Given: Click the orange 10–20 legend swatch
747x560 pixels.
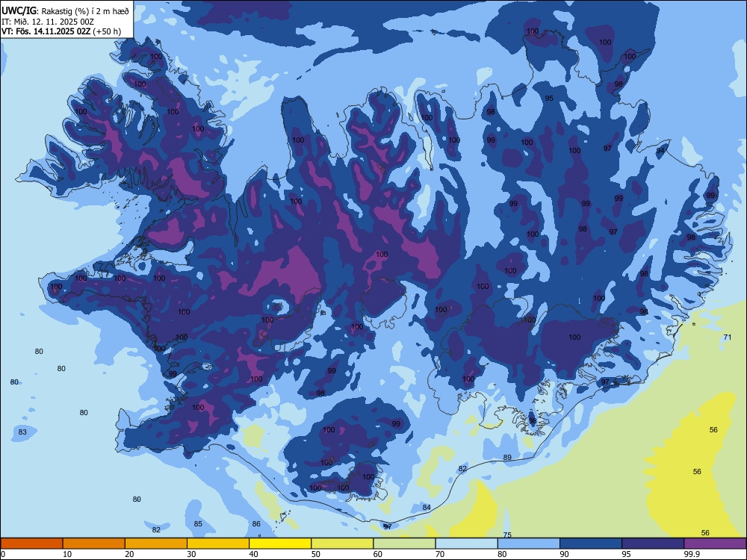Looking at the screenshot, I should 94,544.
